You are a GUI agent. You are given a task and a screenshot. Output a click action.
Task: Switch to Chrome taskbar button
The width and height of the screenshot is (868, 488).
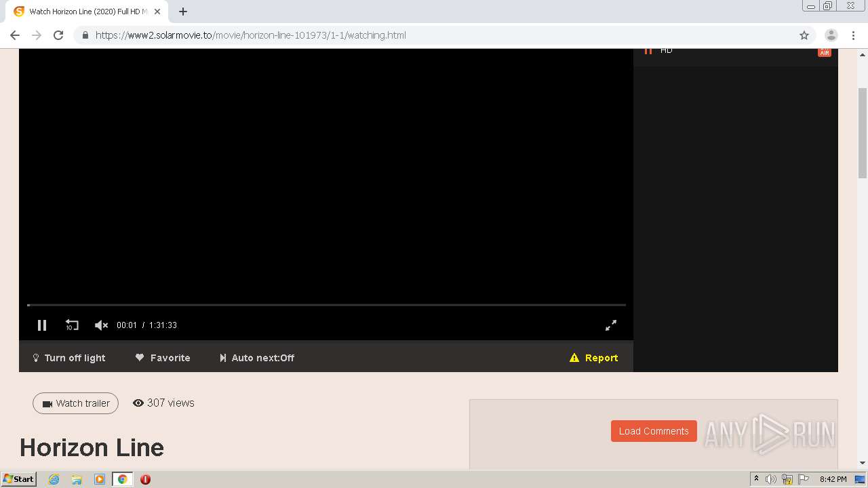pos(123,479)
